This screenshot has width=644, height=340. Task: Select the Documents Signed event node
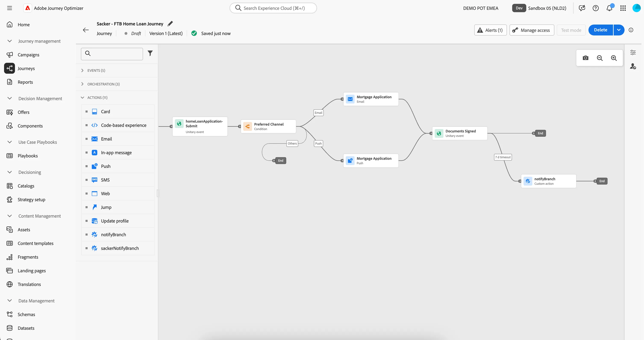tap(460, 133)
